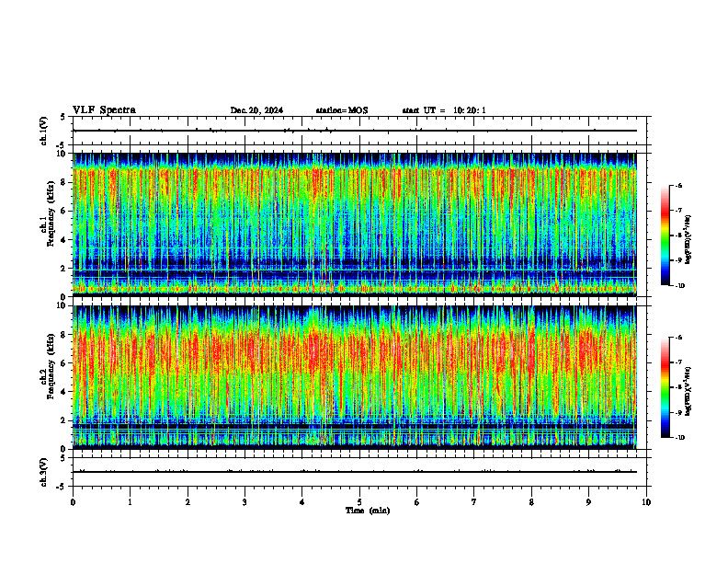728x563 pixels.
Task: Click the ch.1 color scale bar
Action: [665, 236]
